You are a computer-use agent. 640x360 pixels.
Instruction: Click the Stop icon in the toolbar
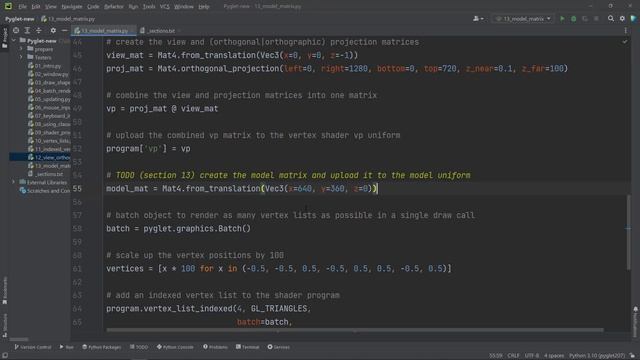click(596, 19)
